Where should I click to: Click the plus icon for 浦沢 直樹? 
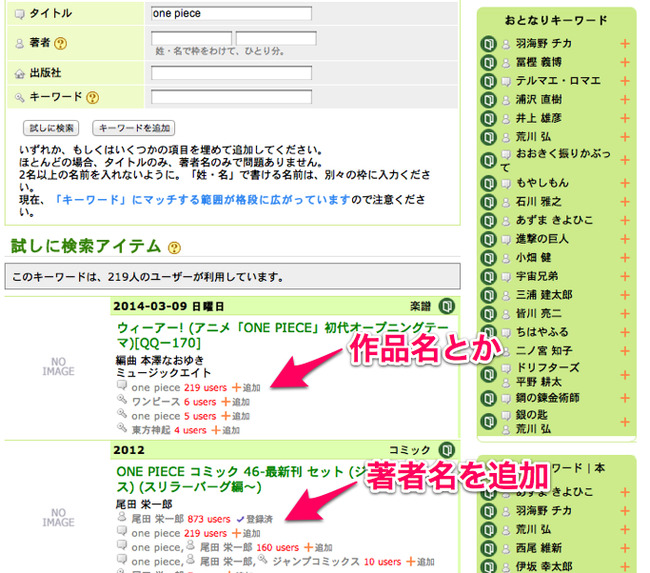(625, 100)
